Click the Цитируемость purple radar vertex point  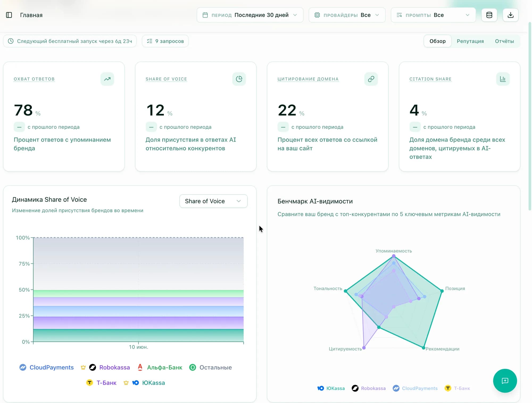pos(364,348)
